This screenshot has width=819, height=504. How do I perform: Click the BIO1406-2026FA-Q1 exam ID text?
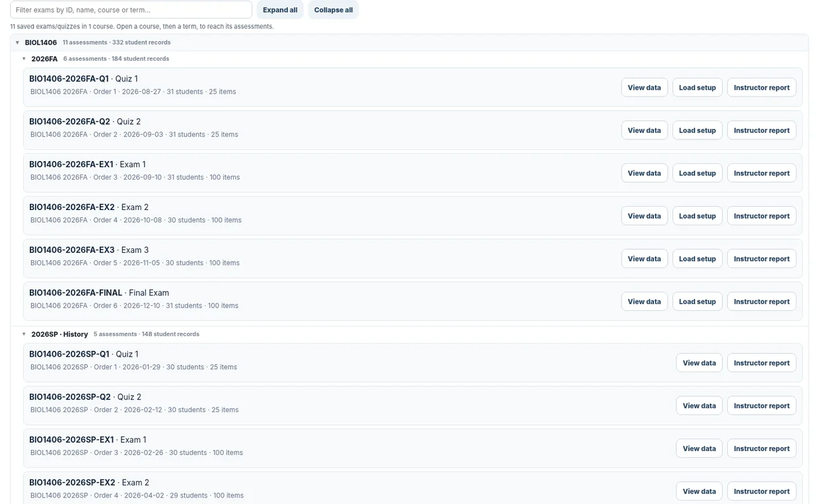[x=69, y=79]
